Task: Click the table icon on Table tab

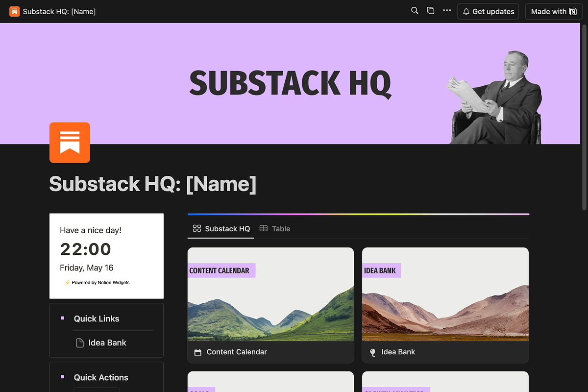Action: [x=264, y=228]
